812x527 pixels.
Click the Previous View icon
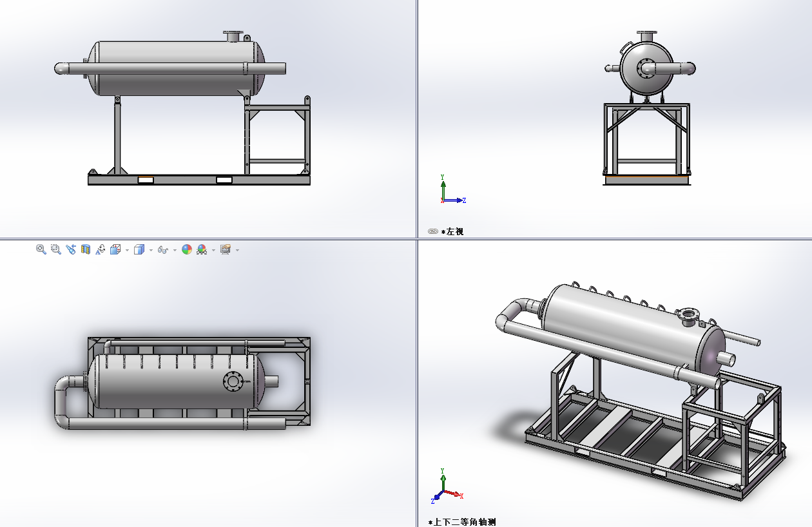[x=71, y=249]
